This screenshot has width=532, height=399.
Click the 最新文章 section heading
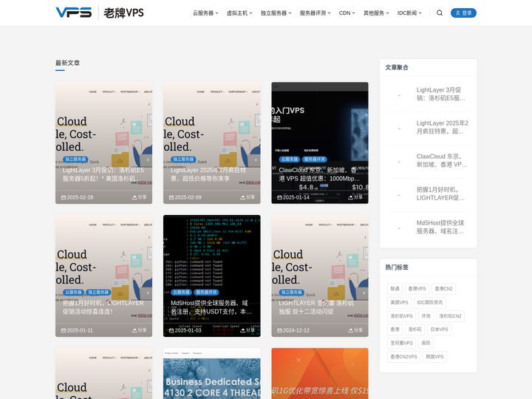pos(67,63)
